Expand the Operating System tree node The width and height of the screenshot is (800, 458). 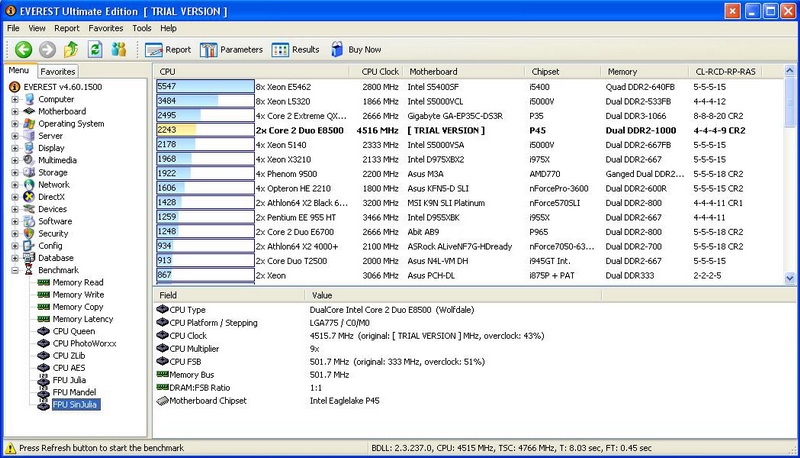(x=15, y=124)
